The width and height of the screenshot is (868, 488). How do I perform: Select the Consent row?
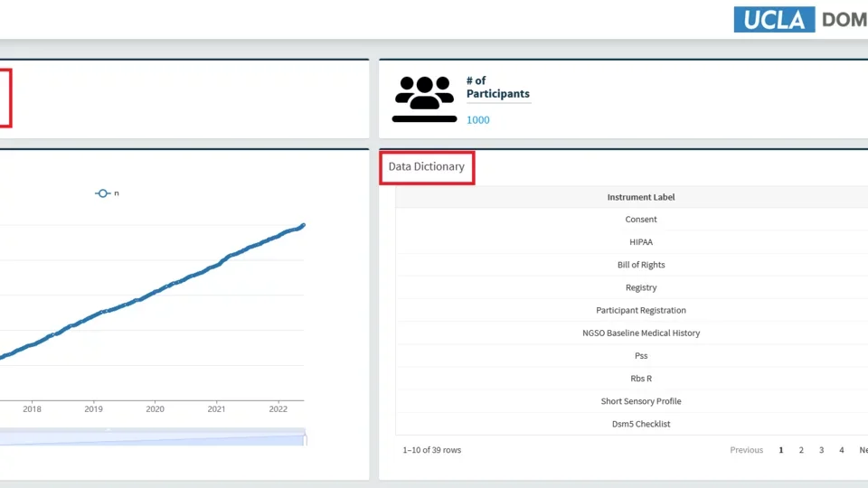coord(632,219)
